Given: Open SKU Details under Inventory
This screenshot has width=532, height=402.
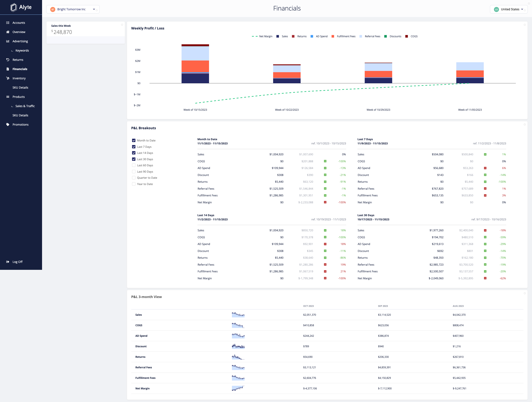Looking at the screenshot, I should (x=20, y=88).
